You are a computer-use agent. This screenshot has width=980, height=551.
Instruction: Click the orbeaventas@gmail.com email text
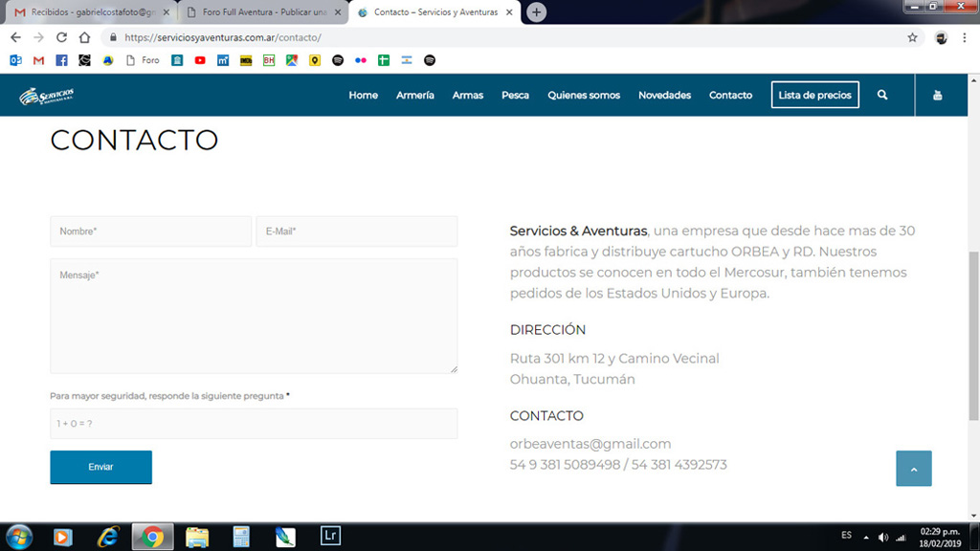point(590,444)
